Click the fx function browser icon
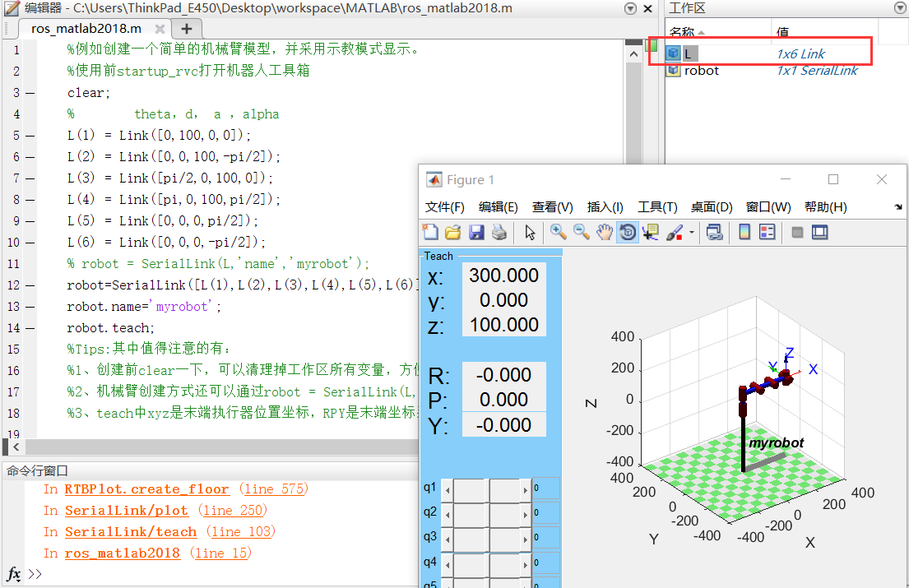Image resolution: width=909 pixels, height=588 pixels. pyautogui.click(x=13, y=574)
